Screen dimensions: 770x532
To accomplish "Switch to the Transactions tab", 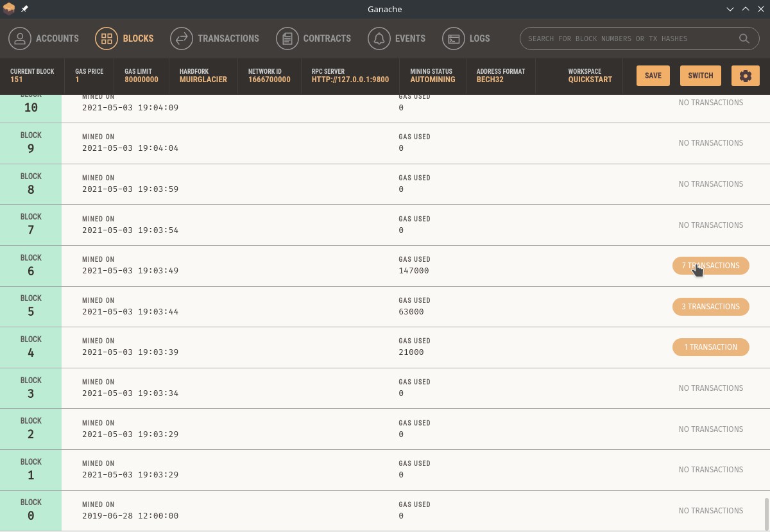I will click(x=214, y=39).
